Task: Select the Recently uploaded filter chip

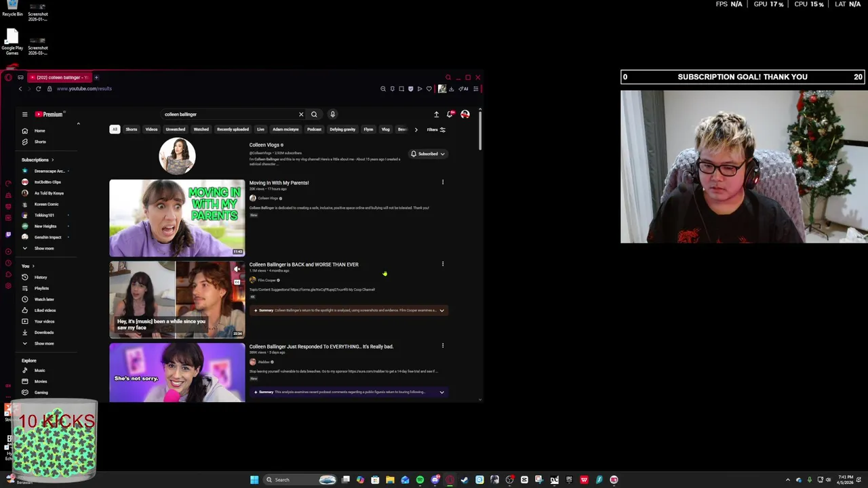Action: pyautogui.click(x=233, y=129)
